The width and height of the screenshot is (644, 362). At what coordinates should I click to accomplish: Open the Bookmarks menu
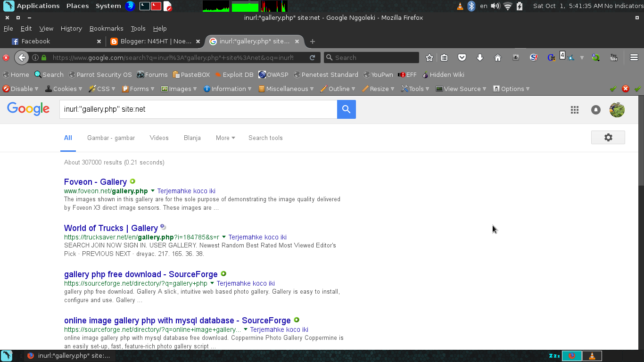click(x=106, y=28)
